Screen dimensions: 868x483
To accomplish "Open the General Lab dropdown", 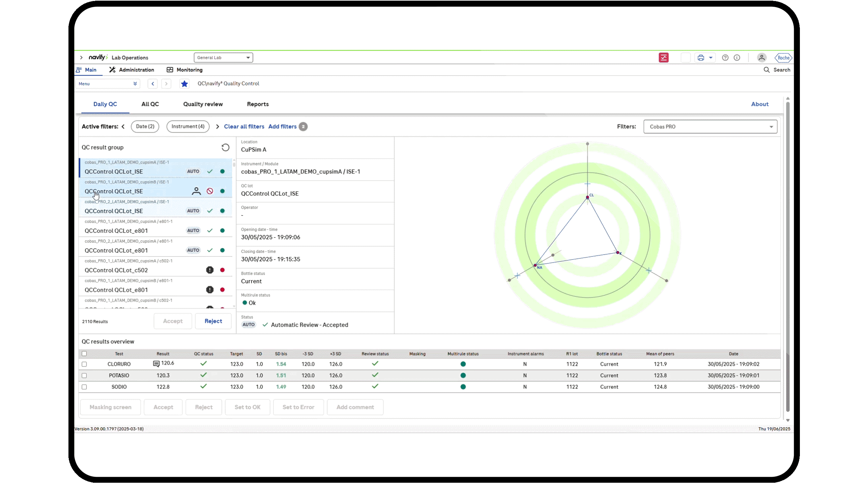I will coord(223,58).
